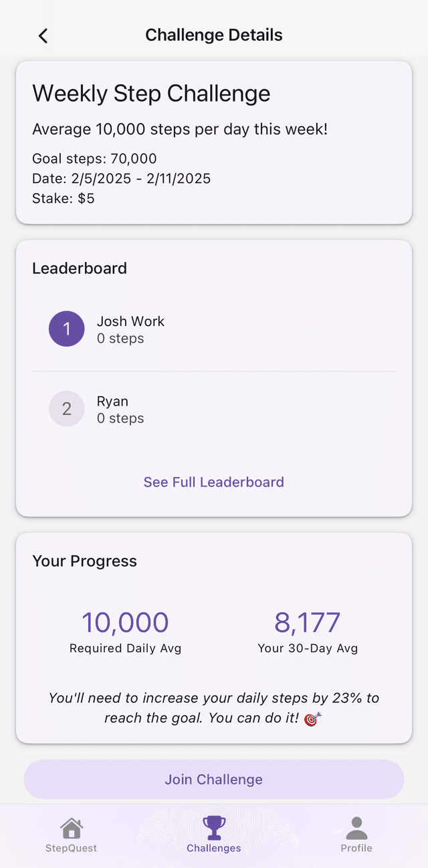Image resolution: width=428 pixels, height=868 pixels.
Task: Select the Challenges trophy icon
Action: (x=214, y=827)
